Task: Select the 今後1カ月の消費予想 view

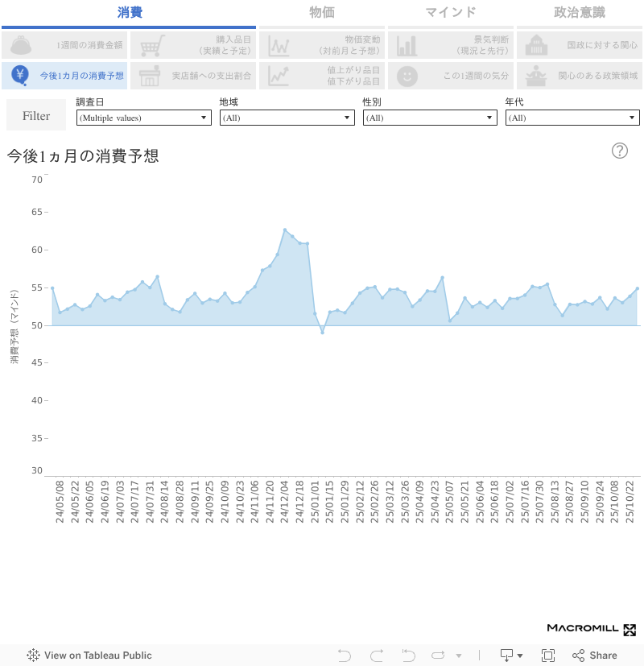Action: click(x=64, y=76)
